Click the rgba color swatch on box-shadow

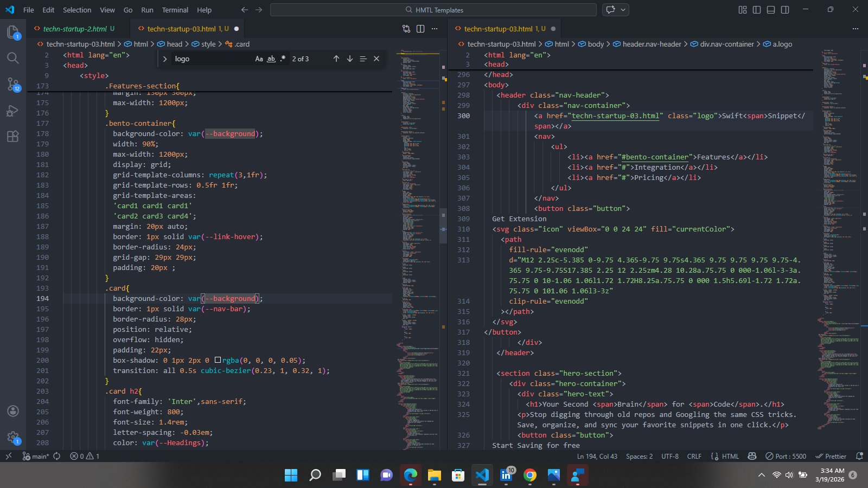pos(218,360)
